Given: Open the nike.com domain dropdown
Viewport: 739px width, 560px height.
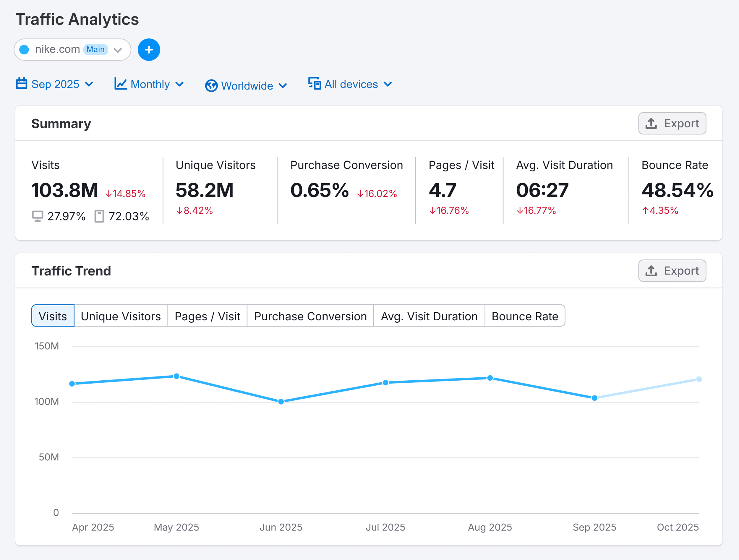Looking at the screenshot, I should pyautogui.click(x=118, y=49).
